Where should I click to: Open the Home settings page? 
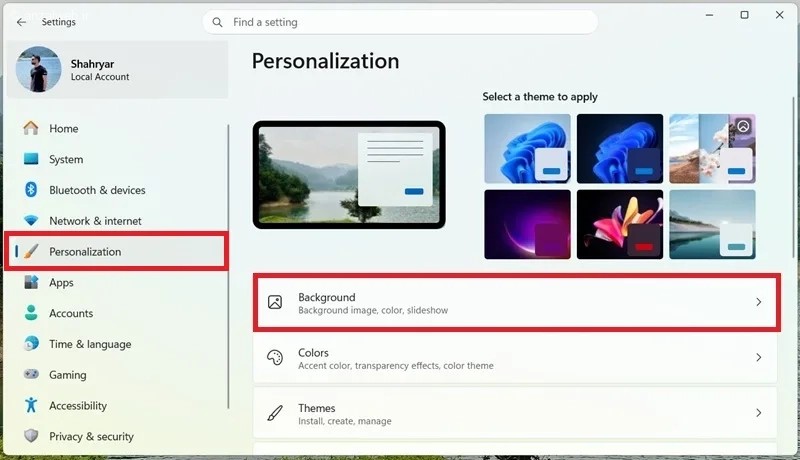click(116, 128)
